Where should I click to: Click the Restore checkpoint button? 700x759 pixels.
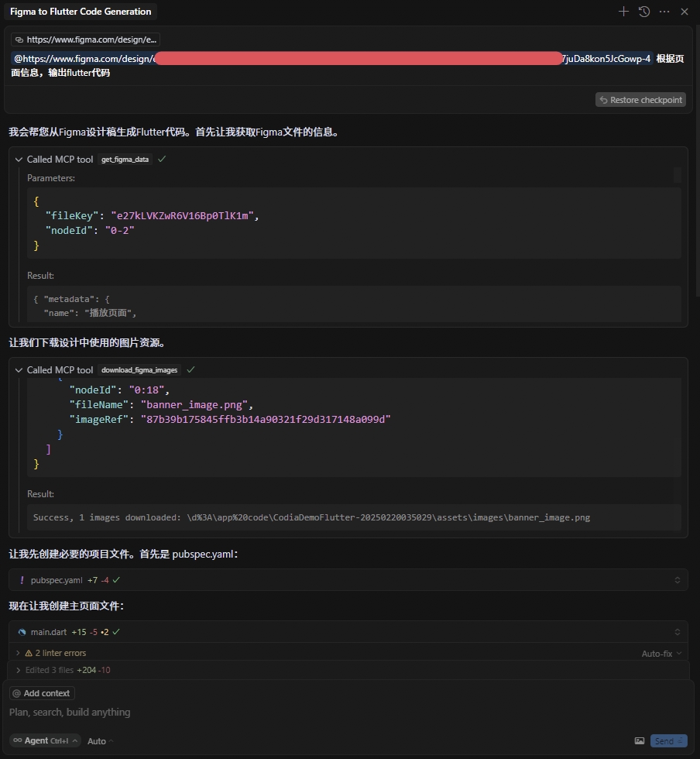640,100
